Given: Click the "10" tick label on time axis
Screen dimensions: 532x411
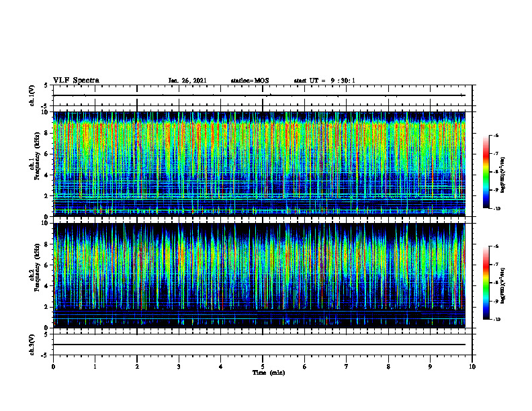Looking at the screenshot, I should coord(472,367).
